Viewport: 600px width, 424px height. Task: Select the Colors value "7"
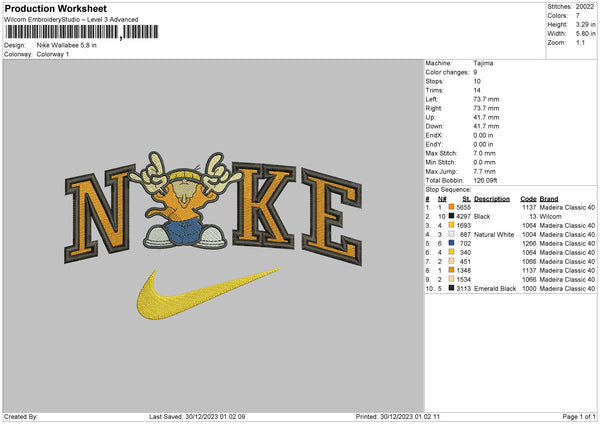click(578, 16)
